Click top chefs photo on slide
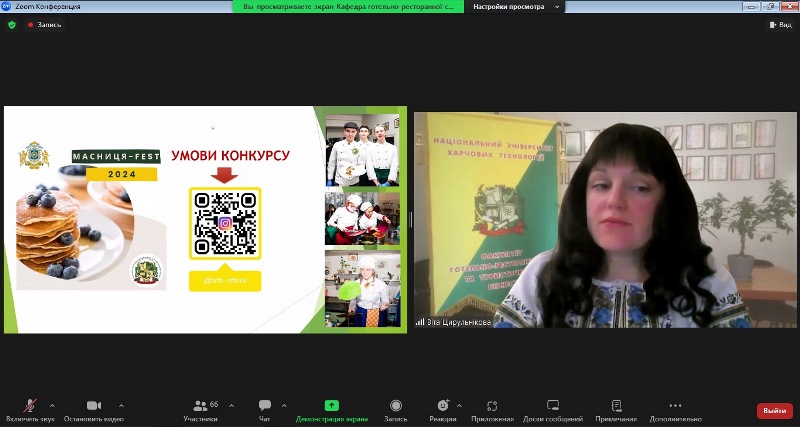The width and height of the screenshot is (800, 427). pos(363,149)
